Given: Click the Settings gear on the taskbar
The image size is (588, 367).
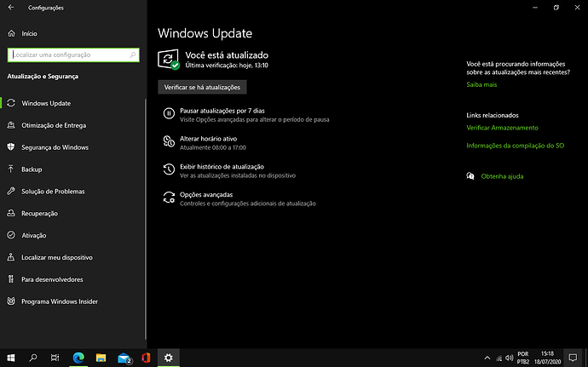Looking at the screenshot, I should [x=169, y=358].
